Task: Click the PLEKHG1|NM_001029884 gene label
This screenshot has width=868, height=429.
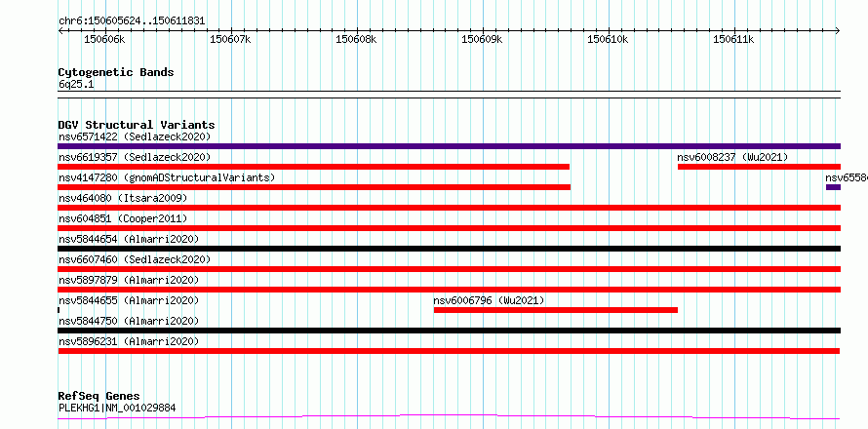Action: (117, 408)
